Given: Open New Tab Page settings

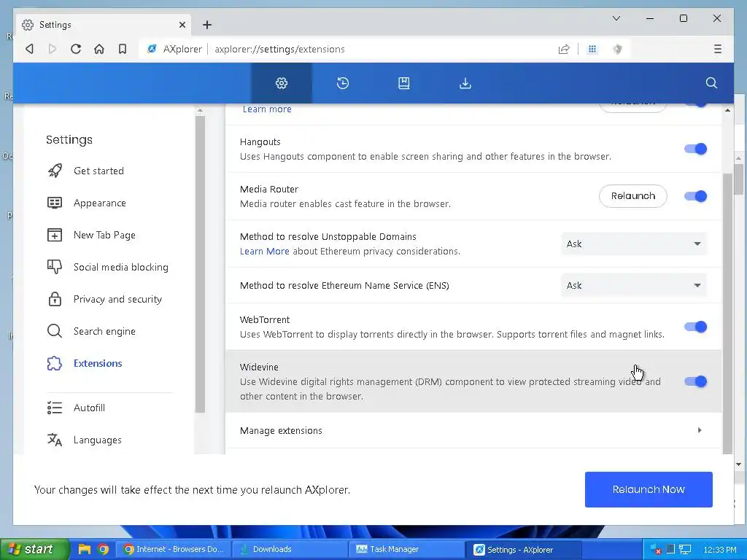Looking at the screenshot, I should [104, 235].
